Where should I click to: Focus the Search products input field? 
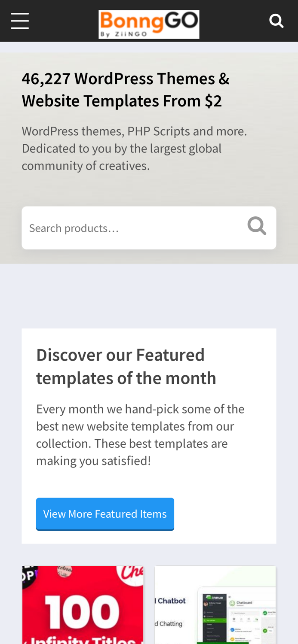(129, 228)
